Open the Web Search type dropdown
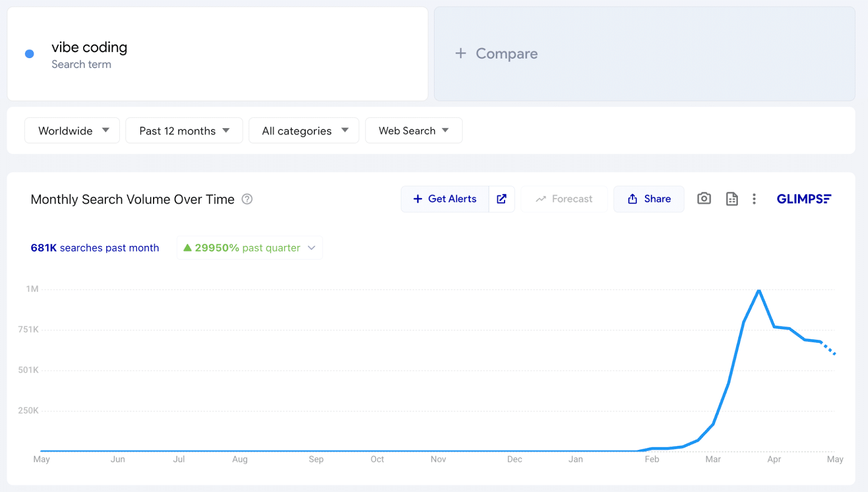This screenshot has width=868, height=492. coord(414,130)
